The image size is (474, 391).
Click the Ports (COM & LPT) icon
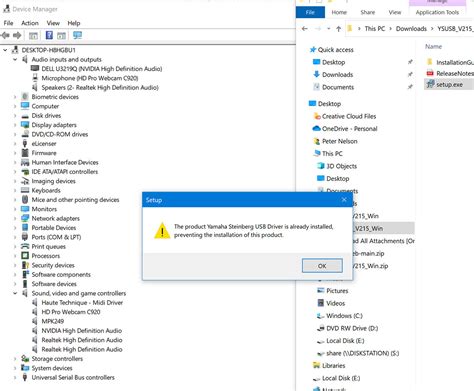[x=25, y=237]
